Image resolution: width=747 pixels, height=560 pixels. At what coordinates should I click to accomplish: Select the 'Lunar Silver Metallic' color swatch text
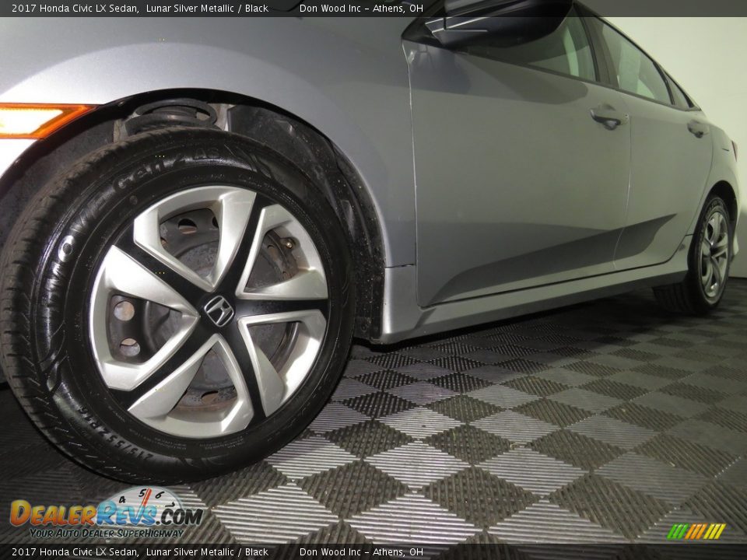(x=177, y=8)
